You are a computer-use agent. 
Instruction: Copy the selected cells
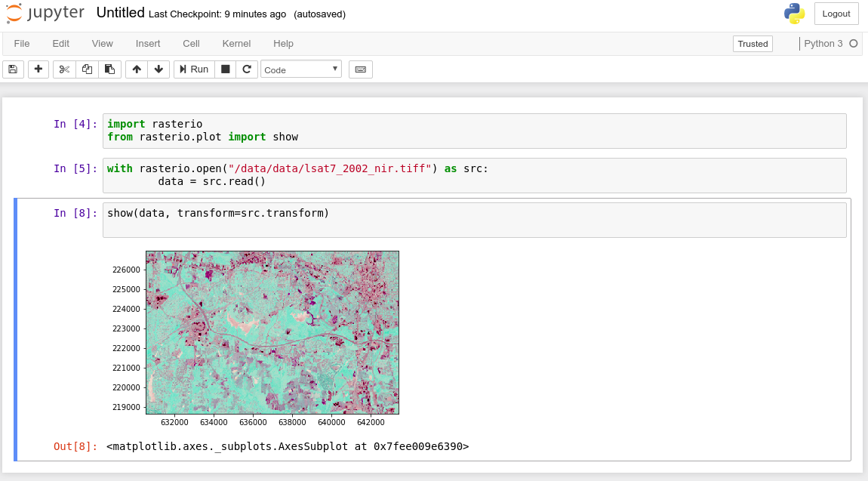(x=86, y=69)
